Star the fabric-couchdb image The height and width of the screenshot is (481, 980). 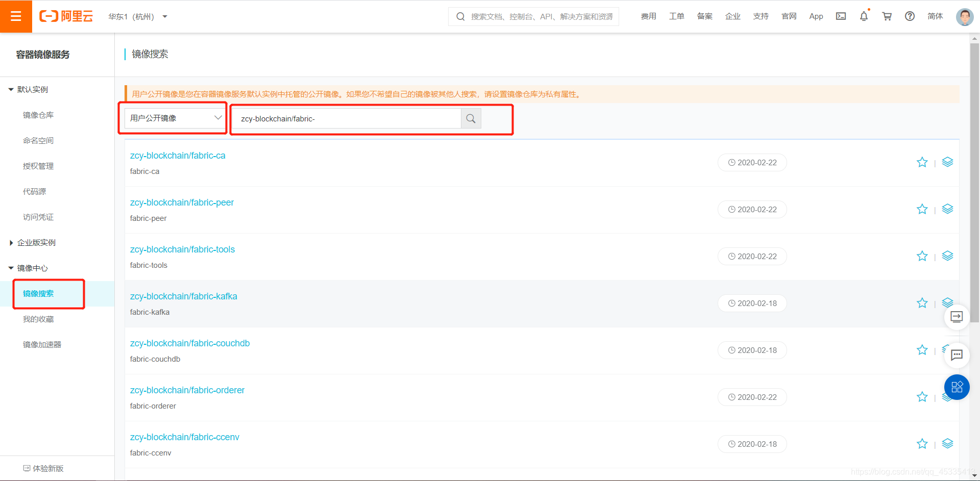coord(922,350)
